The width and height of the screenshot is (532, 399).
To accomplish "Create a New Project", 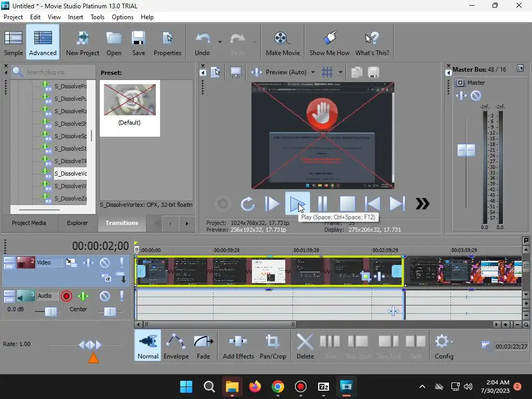I will (83, 43).
